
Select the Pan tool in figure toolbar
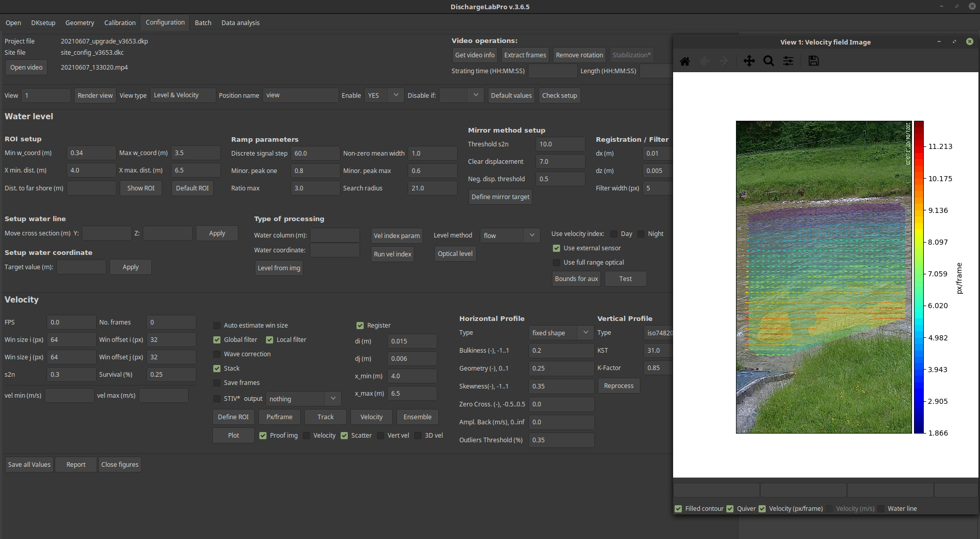(x=749, y=61)
